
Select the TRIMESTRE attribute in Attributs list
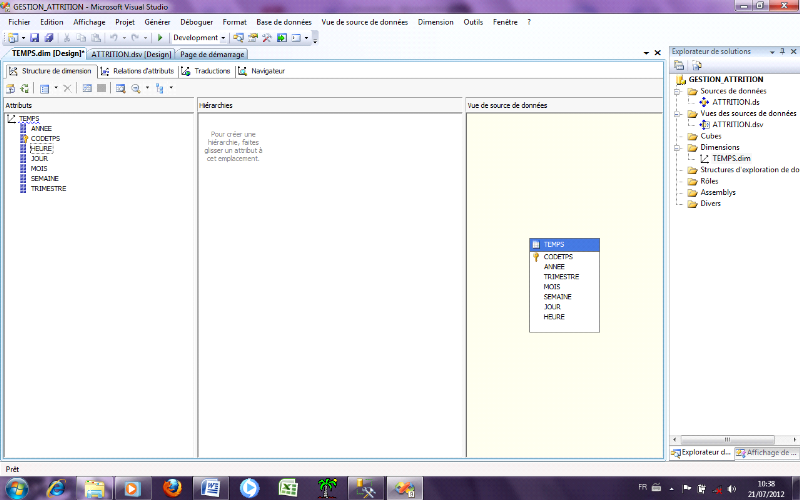click(49, 188)
